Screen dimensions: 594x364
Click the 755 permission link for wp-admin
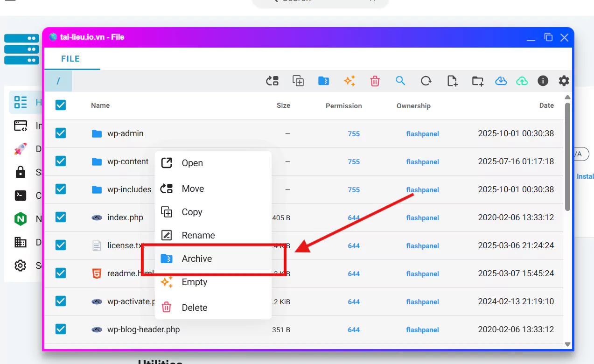(x=354, y=134)
